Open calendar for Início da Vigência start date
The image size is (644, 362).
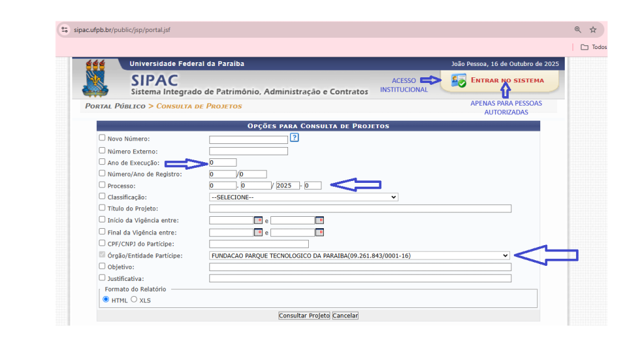click(258, 221)
